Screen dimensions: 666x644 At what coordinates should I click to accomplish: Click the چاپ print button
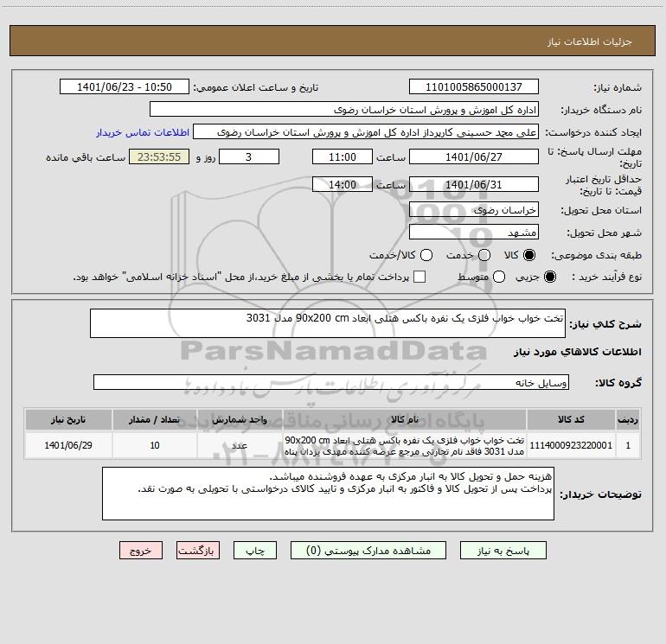[255, 551]
